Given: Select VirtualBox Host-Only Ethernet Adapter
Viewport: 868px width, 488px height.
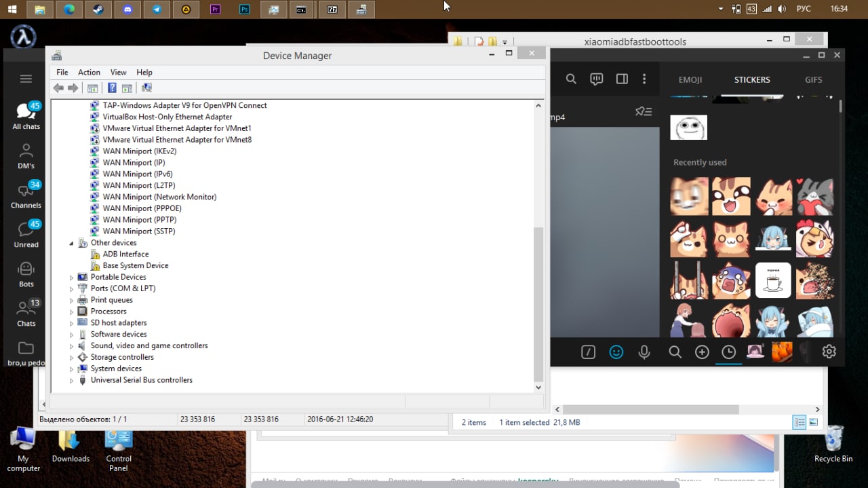Looking at the screenshot, I should [167, 117].
